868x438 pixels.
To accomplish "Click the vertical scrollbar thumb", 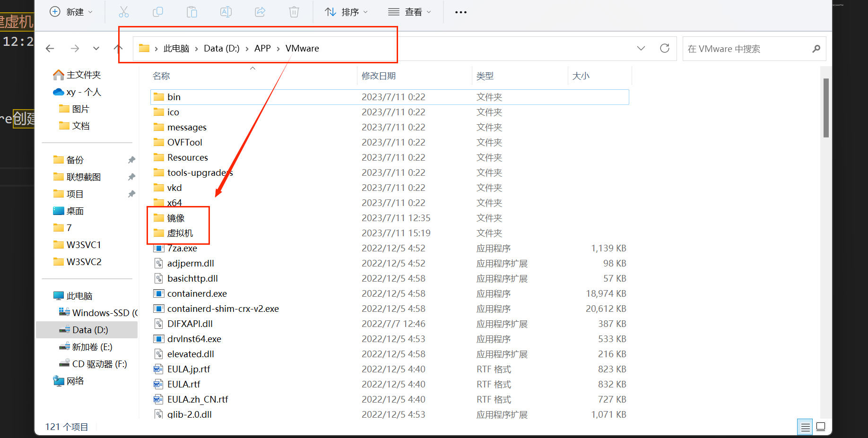I will pyautogui.click(x=826, y=108).
